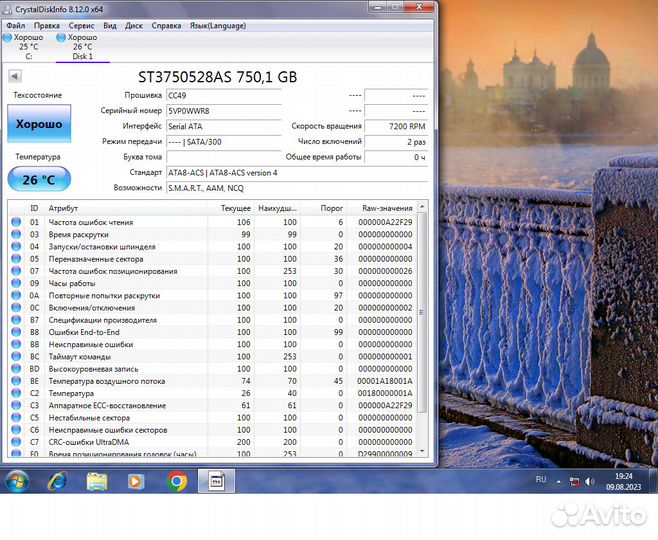Select the Высокоуровневая запись row text
658x540 pixels.
point(94,369)
